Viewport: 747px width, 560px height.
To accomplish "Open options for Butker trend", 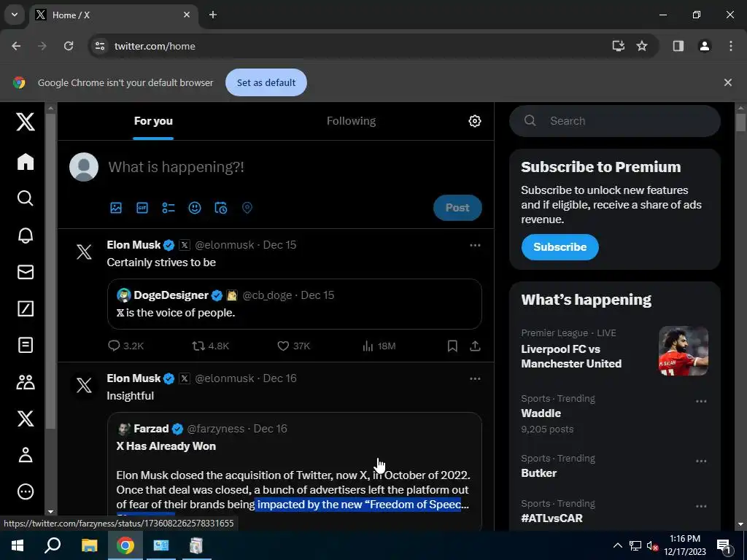I will 701,461.
